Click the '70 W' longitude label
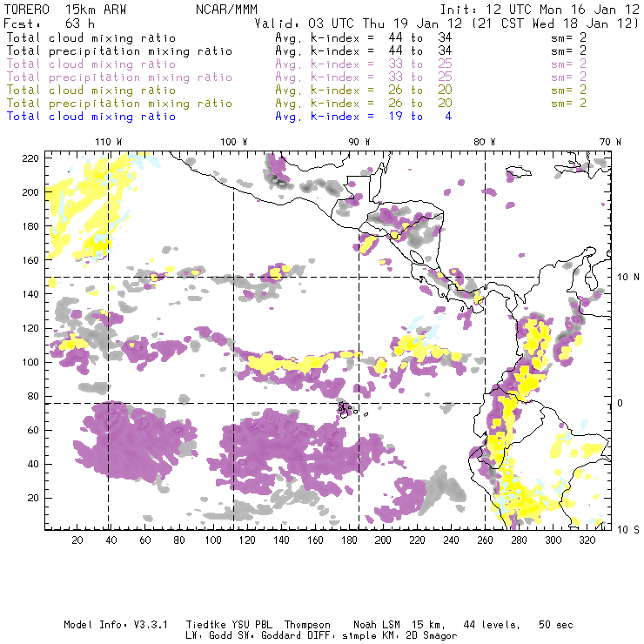 [610, 142]
